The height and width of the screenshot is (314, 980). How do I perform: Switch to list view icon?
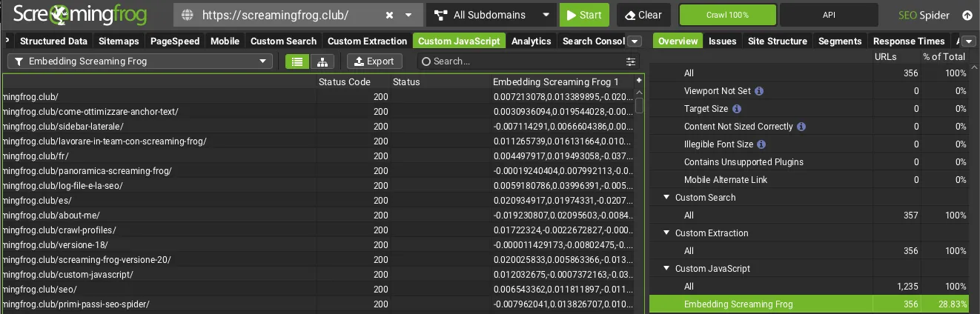[297, 61]
